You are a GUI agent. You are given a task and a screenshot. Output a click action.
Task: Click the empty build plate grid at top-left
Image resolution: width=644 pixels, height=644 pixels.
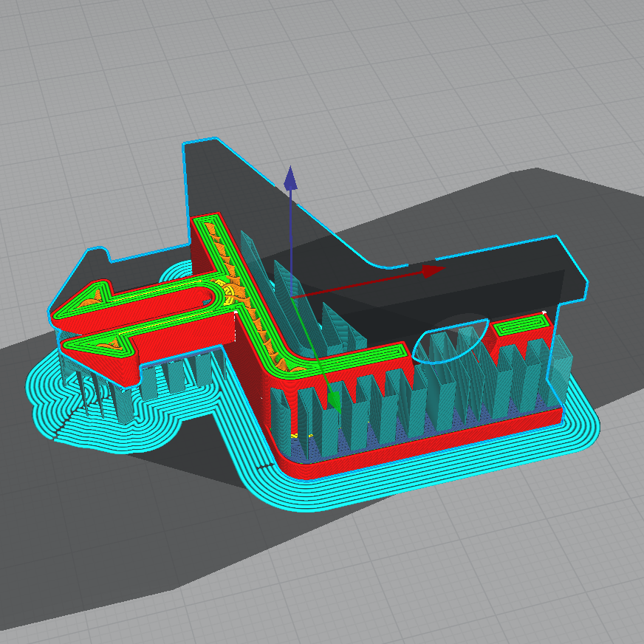(74, 74)
